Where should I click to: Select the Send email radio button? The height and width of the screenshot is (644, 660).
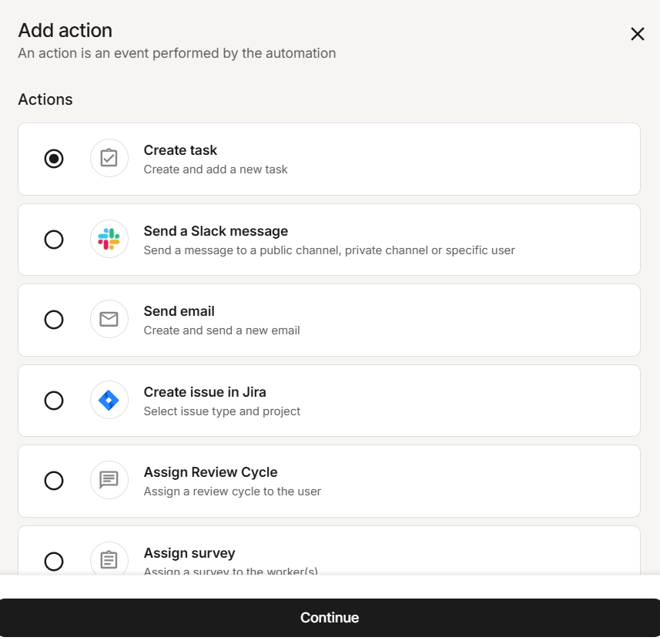click(x=53, y=319)
